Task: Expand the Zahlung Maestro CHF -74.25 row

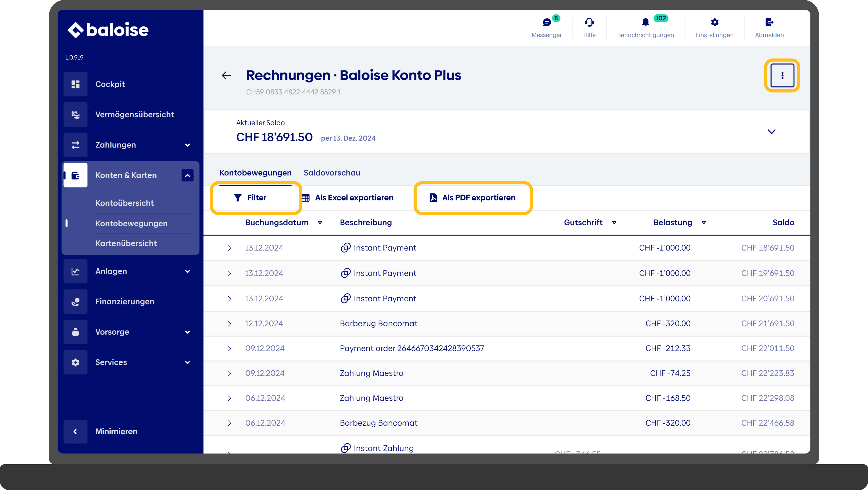Action: [x=229, y=373]
